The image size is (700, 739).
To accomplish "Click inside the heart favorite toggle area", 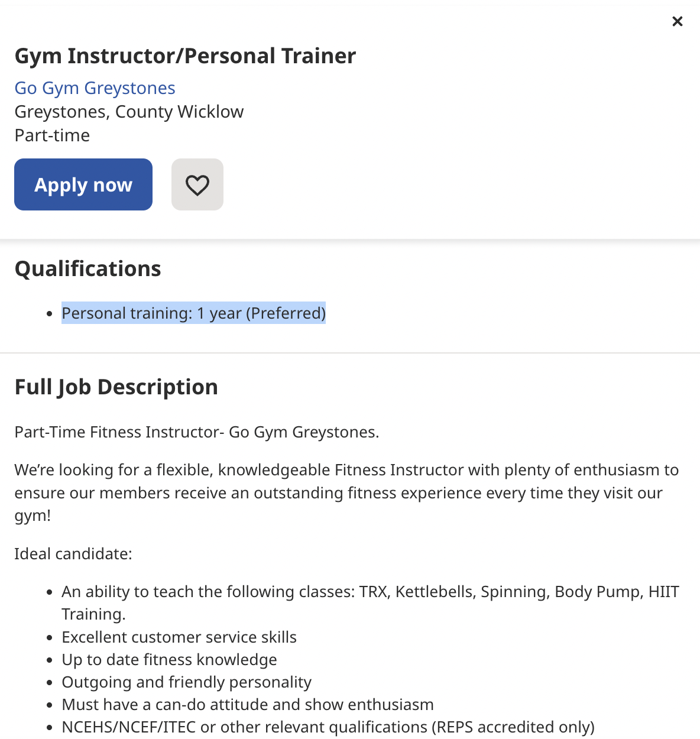I will coord(197,184).
